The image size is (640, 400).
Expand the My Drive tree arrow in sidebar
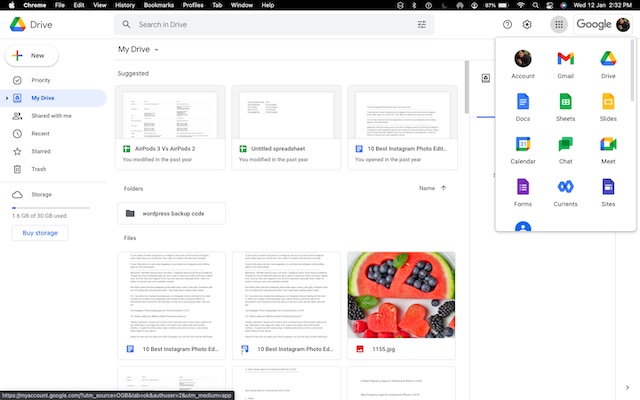8,98
